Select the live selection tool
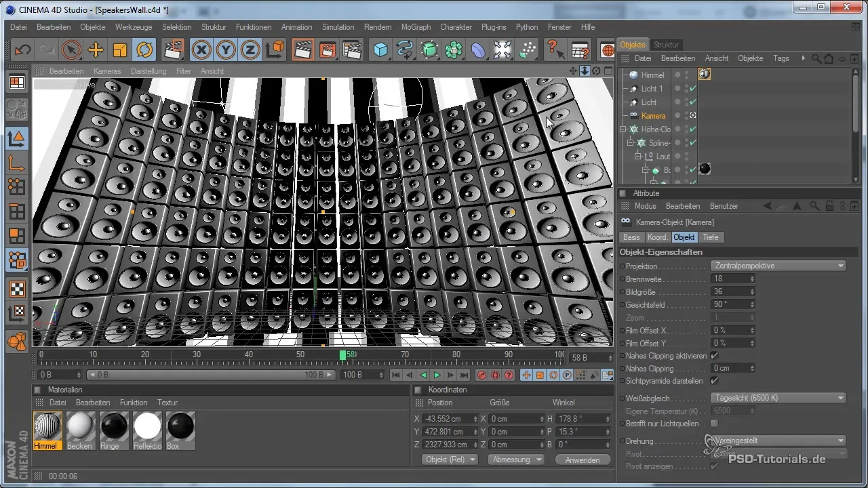 coord(71,50)
